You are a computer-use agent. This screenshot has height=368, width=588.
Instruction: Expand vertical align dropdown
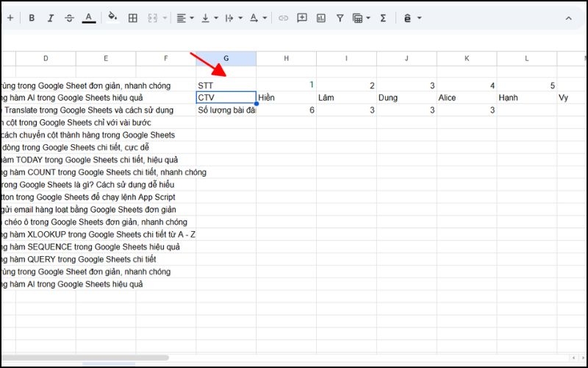pos(209,18)
